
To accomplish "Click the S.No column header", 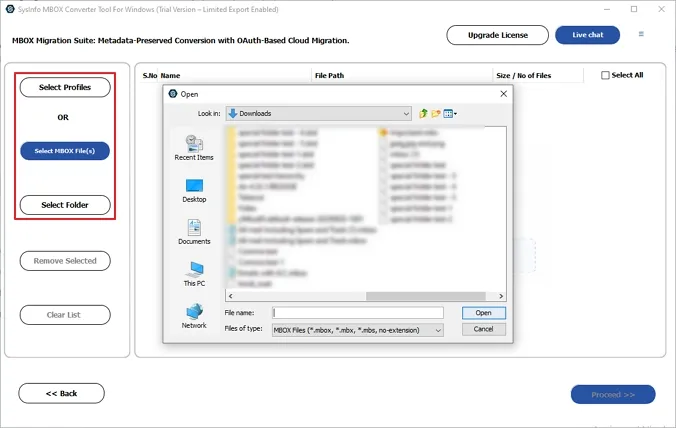I will (150, 75).
